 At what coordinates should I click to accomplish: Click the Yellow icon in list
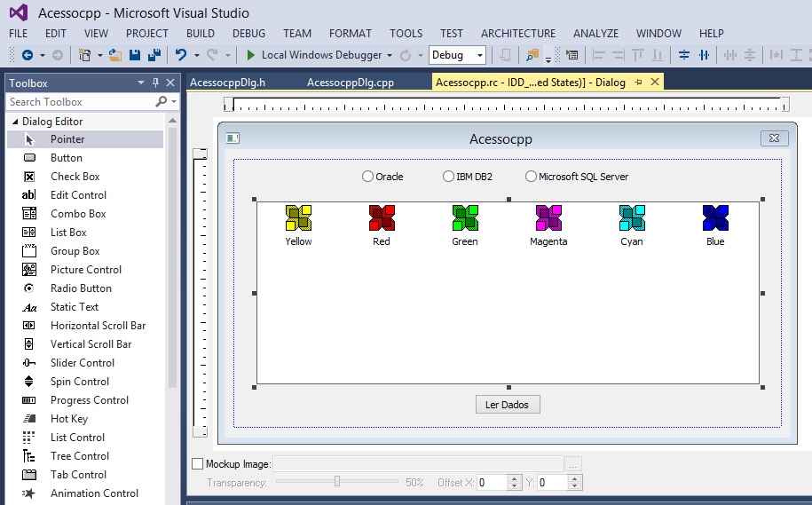point(298,217)
